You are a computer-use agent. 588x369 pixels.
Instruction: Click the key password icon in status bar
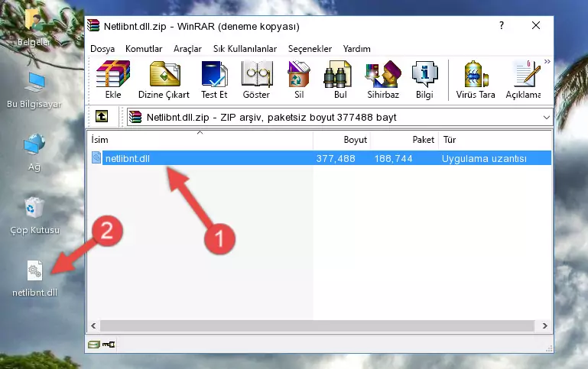click(109, 345)
